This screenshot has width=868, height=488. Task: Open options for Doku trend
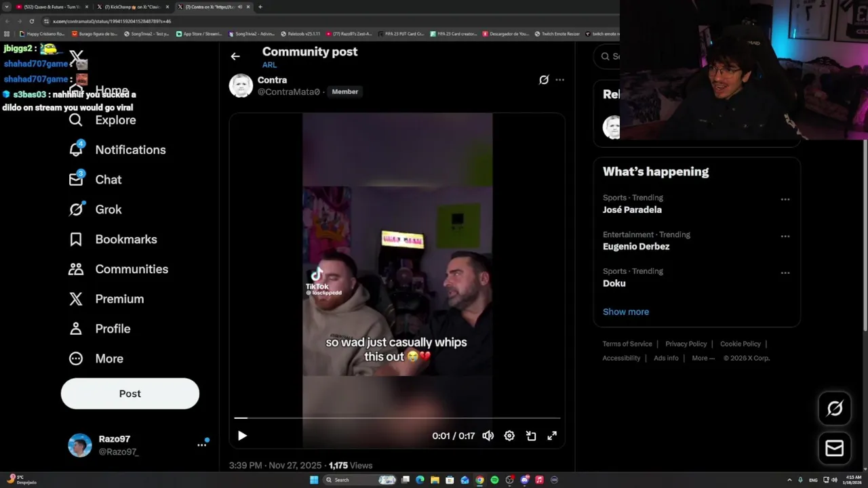pyautogui.click(x=785, y=273)
